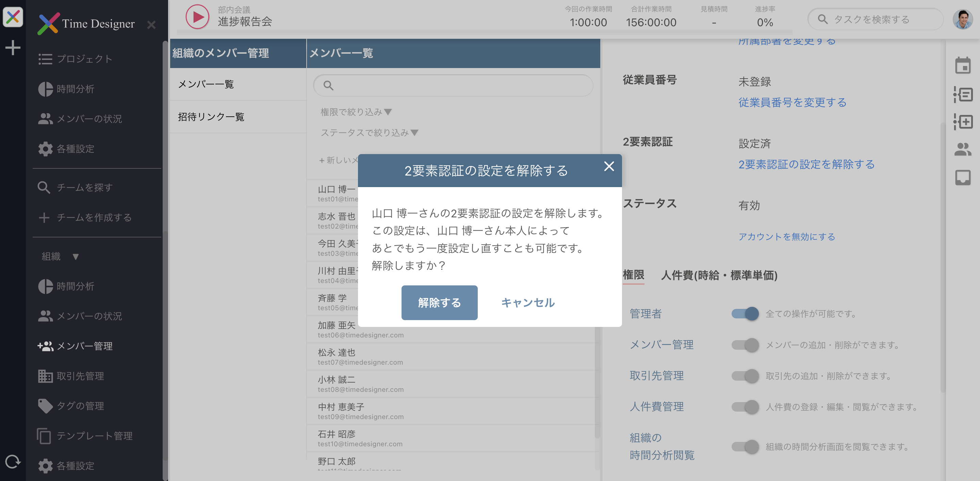Select the タグの管理 tag icon in sidebar
980x481 pixels.
tap(46, 406)
